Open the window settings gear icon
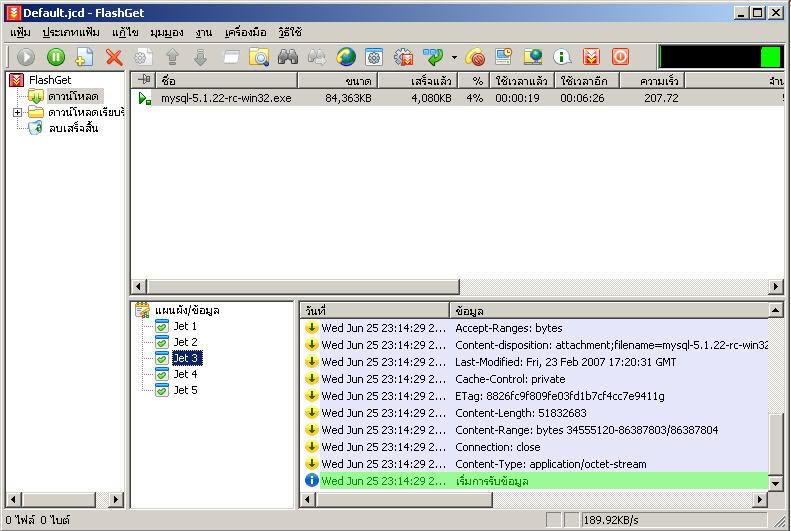Screen dimensions: 791x531 tap(374, 57)
